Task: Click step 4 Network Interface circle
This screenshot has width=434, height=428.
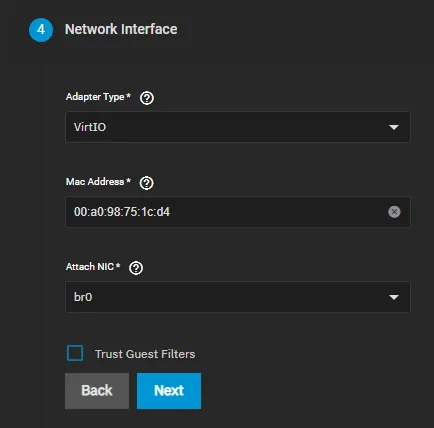Action: coord(41,30)
